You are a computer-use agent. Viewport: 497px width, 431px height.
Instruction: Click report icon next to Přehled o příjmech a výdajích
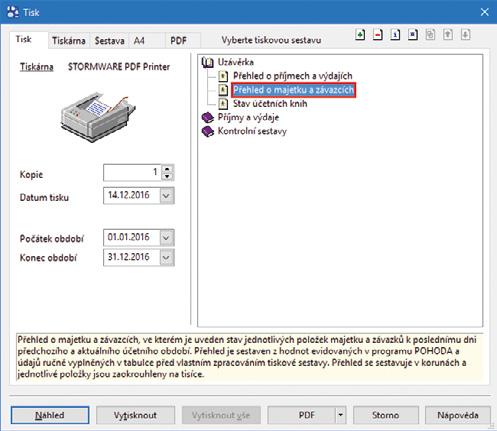point(223,76)
